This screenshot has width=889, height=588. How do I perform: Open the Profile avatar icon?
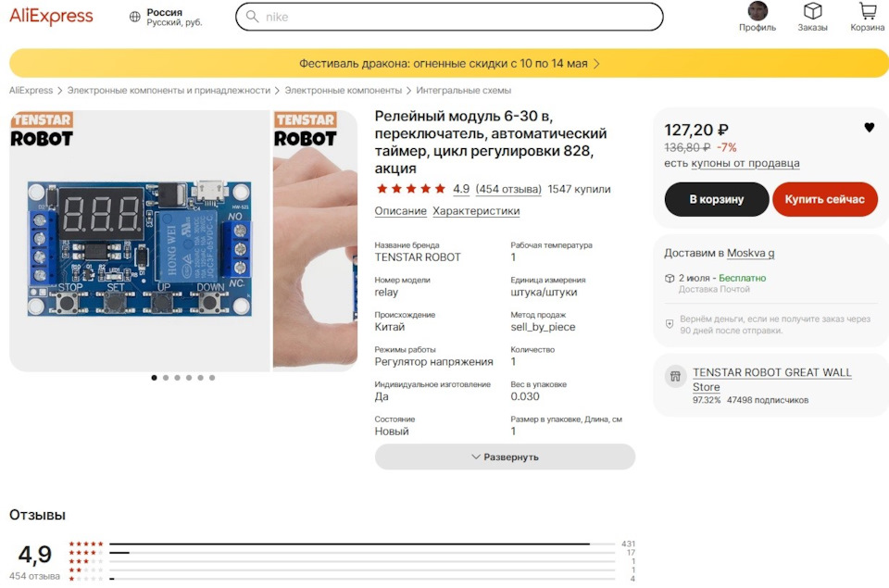(x=758, y=11)
